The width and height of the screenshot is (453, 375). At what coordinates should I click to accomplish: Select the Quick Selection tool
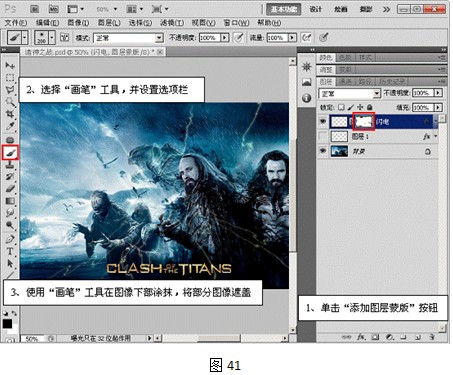tap(10, 102)
